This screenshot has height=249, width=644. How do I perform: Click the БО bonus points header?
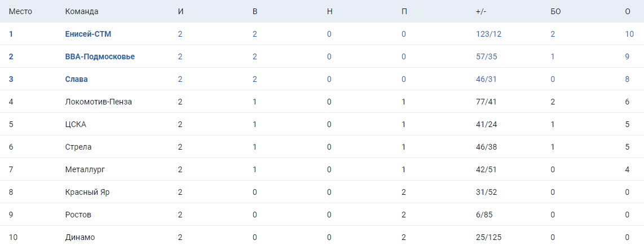(x=555, y=12)
